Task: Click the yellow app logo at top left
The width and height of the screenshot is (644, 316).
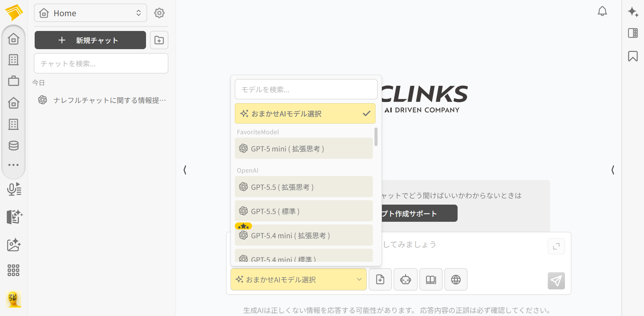Action: click(x=14, y=13)
